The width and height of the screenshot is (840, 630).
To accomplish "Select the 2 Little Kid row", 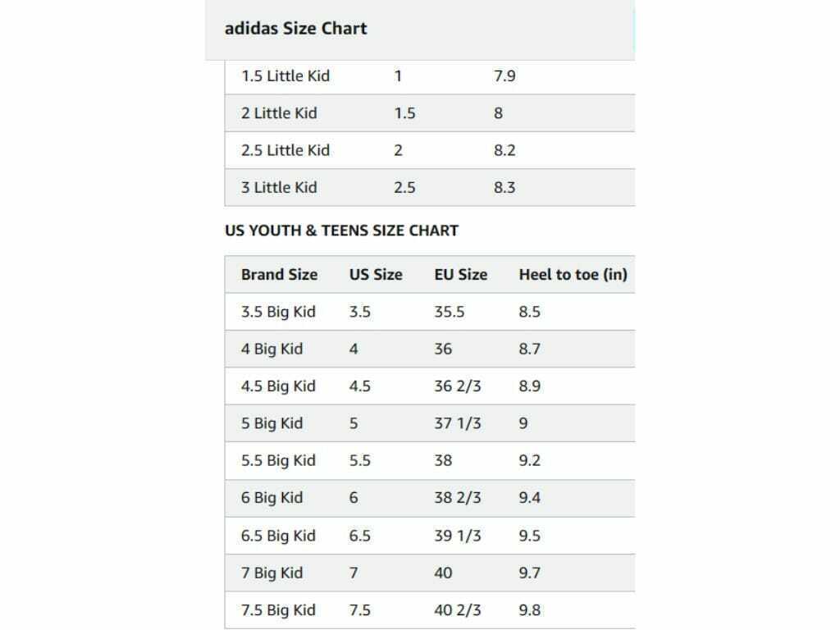I will [x=430, y=113].
